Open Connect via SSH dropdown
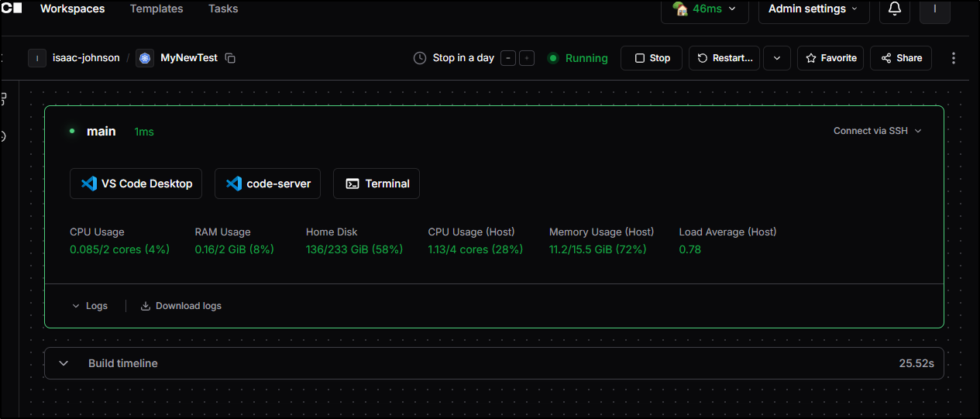Image resolution: width=980 pixels, height=419 pixels. point(877,131)
